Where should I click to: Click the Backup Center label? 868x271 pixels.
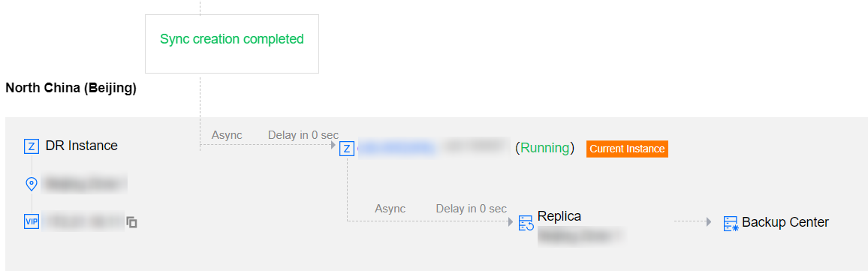pos(785,222)
